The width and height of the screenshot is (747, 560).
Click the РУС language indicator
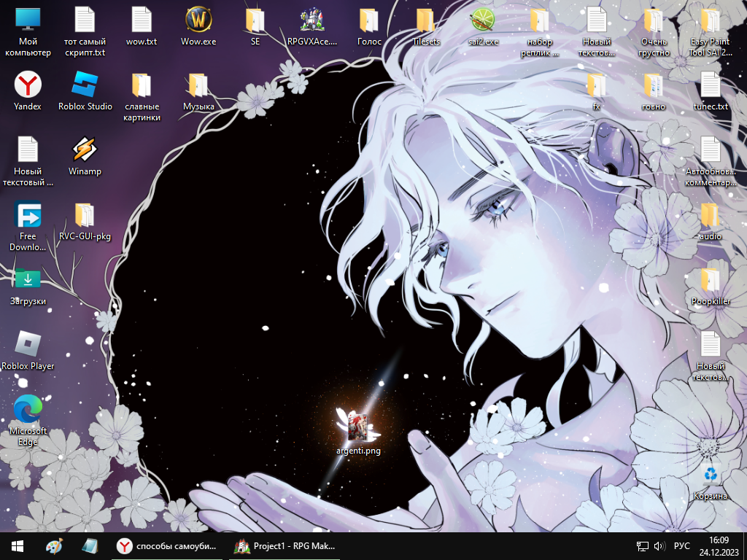coord(682,546)
